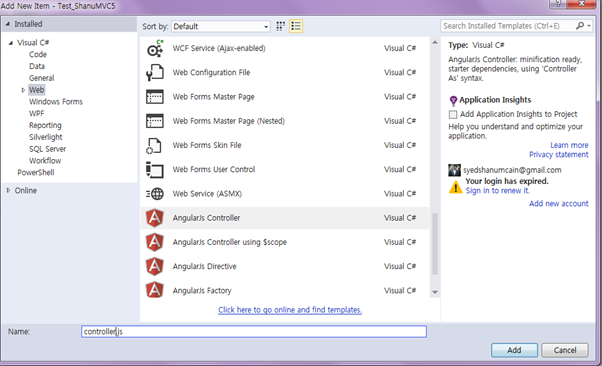Click the template list scrollbar down arrow
The height and width of the screenshot is (366, 602).
(x=435, y=292)
